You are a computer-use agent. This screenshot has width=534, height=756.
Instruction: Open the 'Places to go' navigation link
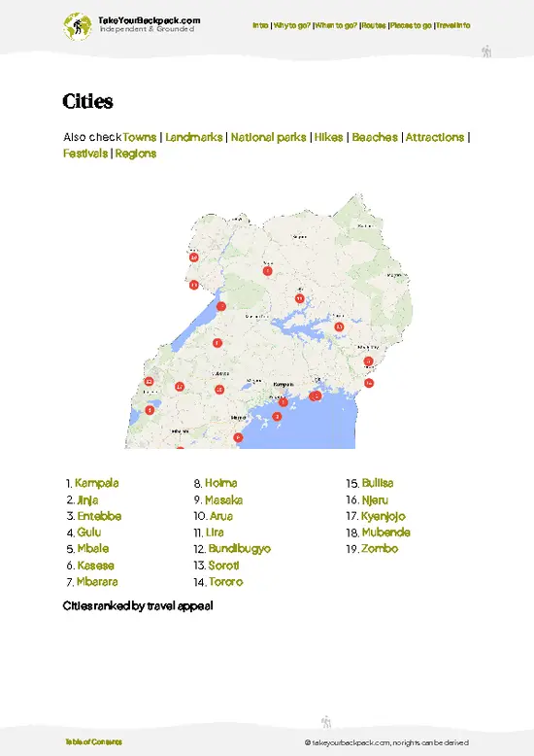(x=411, y=25)
